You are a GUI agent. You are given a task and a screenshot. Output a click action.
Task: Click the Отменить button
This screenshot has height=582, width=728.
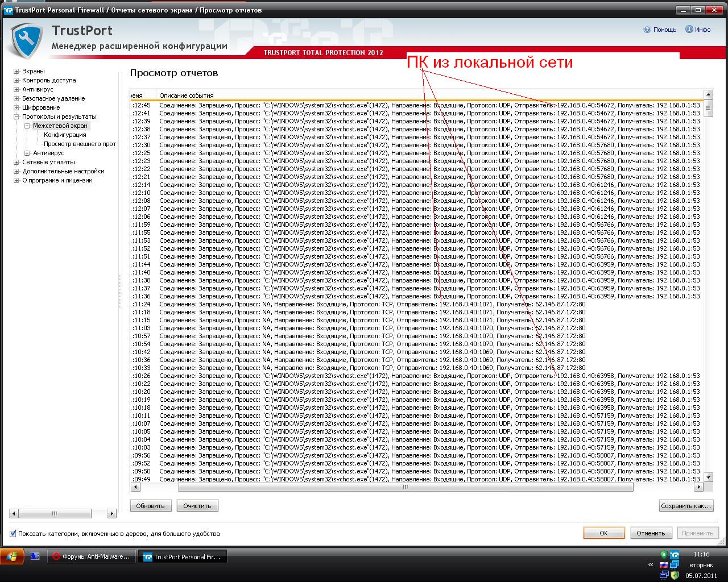tap(651, 533)
